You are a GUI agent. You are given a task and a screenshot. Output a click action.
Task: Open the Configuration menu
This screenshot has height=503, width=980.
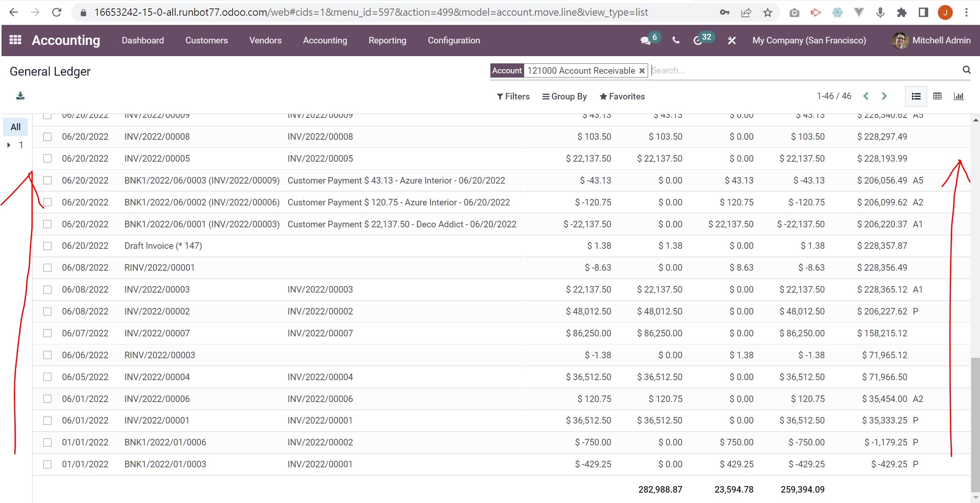(454, 40)
